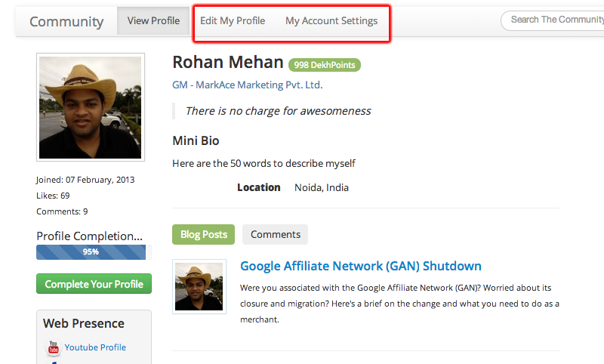Click the Likes: 69 text

click(53, 196)
